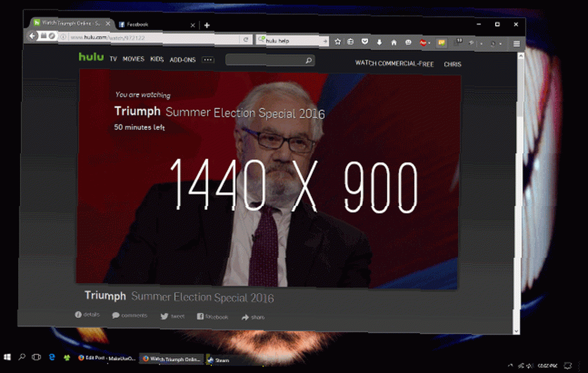Click the Hulu site search box
588x373 pixels.
(x=270, y=60)
